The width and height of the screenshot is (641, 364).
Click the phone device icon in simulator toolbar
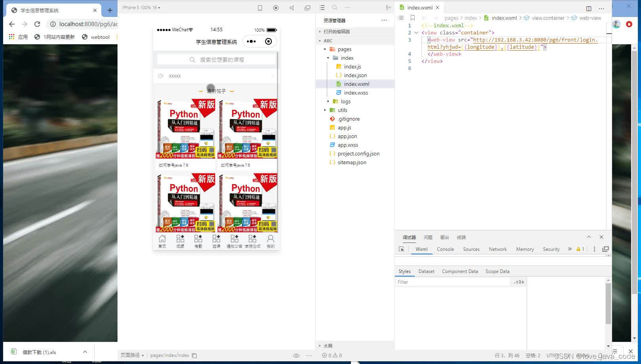(260, 8)
